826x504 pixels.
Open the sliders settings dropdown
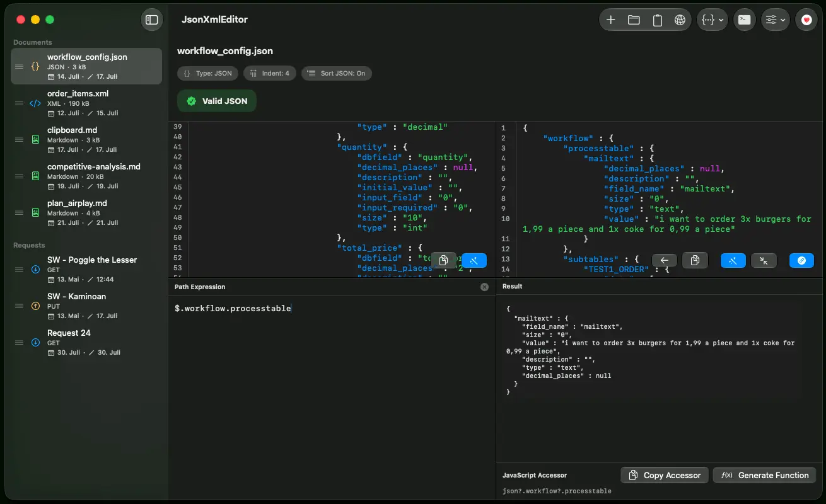(776, 20)
